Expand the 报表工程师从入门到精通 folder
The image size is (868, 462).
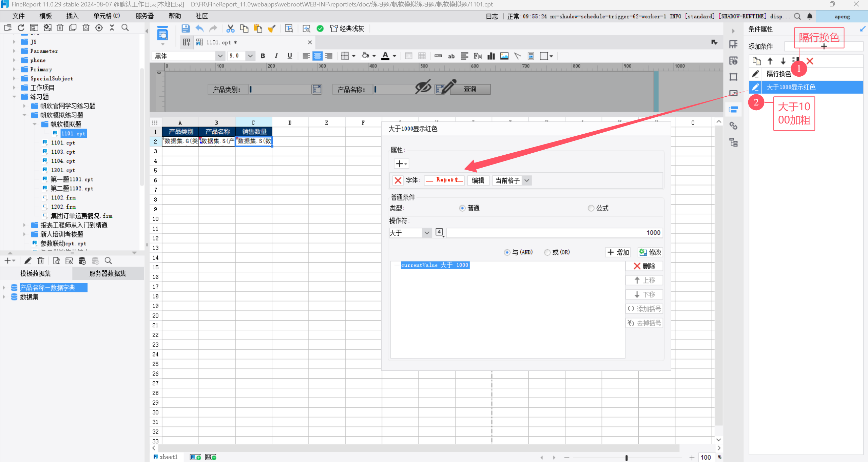click(24, 225)
